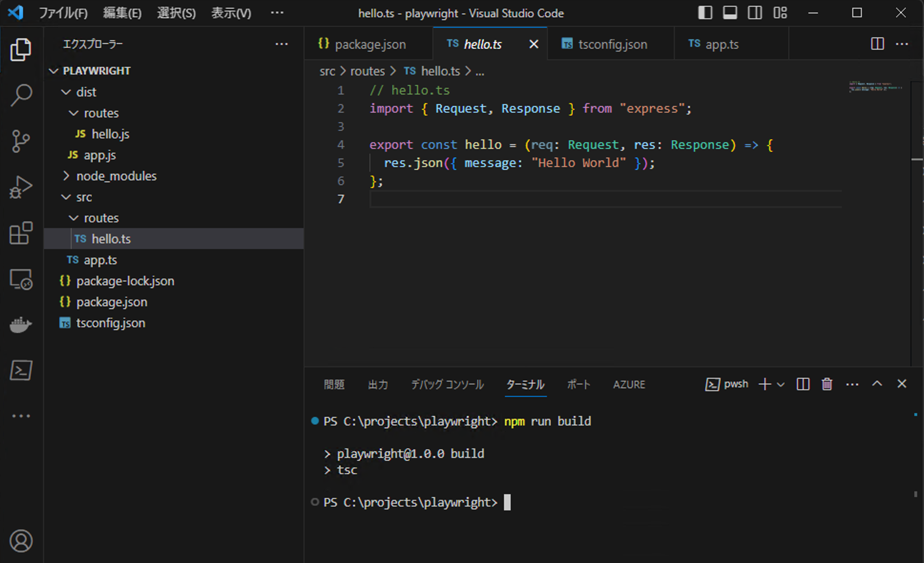Click the breadcrumb ellipsis symbol item
The image size is (924, 563).
[480, 72]
